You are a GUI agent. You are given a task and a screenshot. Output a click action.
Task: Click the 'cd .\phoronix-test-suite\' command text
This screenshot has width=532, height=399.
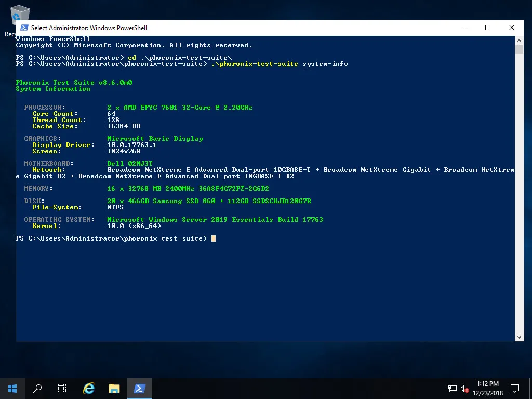[x=180, y=58]
